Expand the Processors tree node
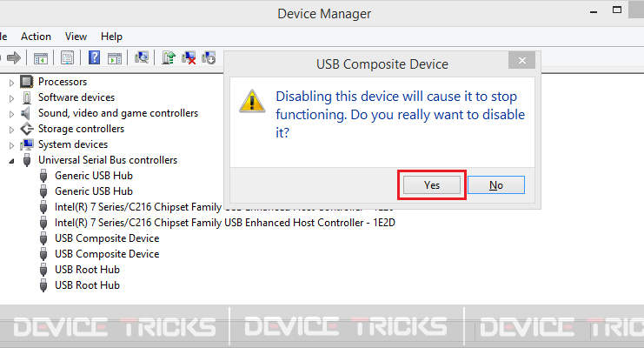Image resolution: width=644 pixels, height=348 pixels. (11, 83)
